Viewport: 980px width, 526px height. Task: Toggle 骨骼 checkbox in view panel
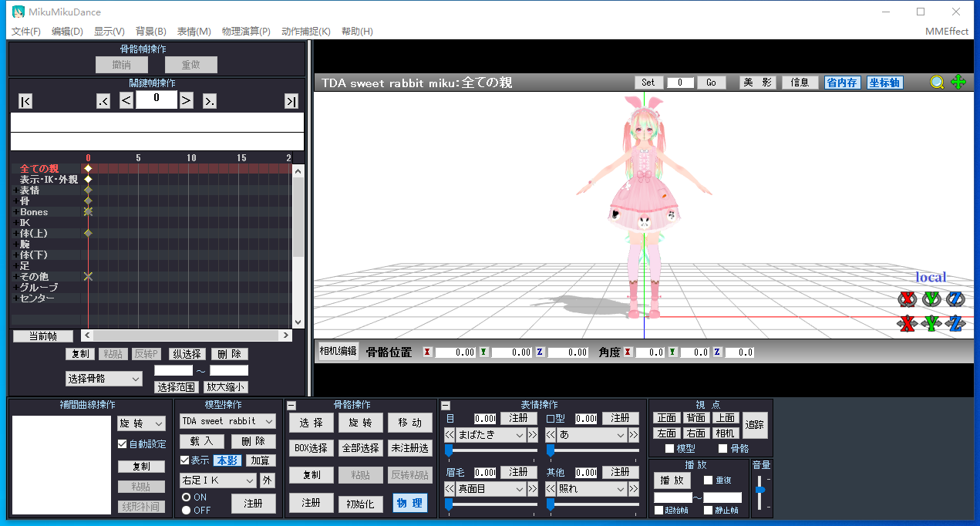pyautogui.click(x=722, y=449)
